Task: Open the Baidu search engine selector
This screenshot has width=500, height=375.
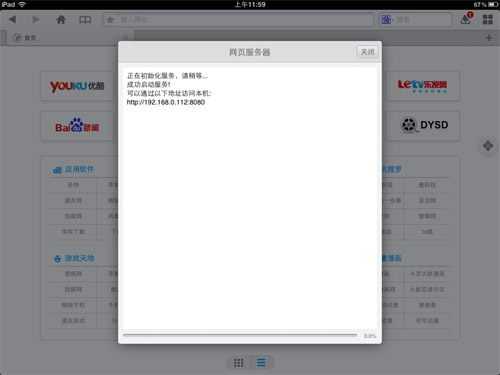Action: (x=387, y=20)
